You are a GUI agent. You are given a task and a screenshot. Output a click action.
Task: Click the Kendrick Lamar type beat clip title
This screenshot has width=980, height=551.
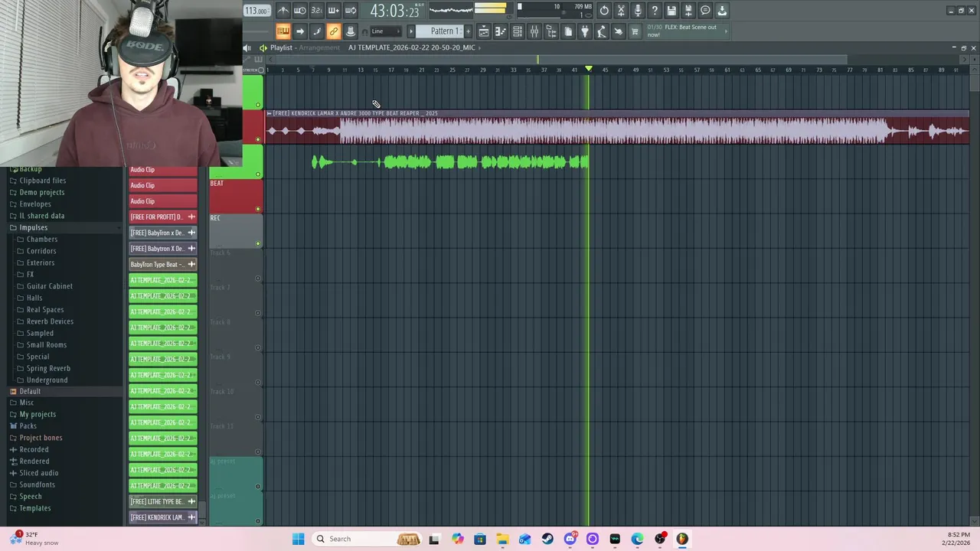pos(355,113)
